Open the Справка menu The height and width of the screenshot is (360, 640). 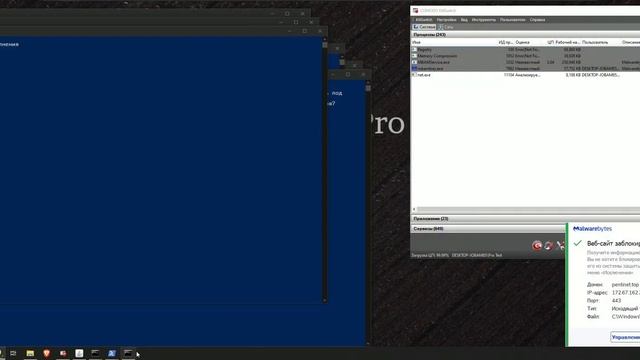pos(537,20)
